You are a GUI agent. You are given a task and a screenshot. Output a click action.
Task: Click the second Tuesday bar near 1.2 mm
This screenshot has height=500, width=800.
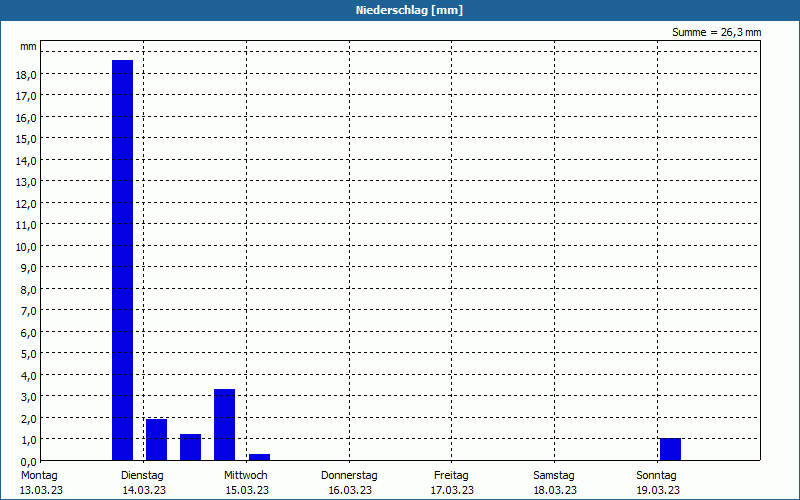[190, 447]
